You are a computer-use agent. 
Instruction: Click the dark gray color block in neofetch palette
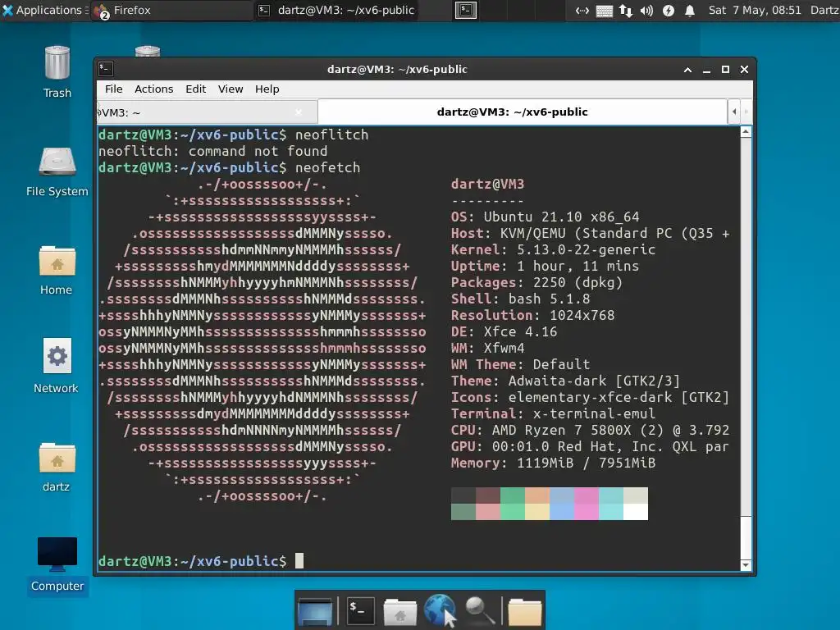[463, 495]
